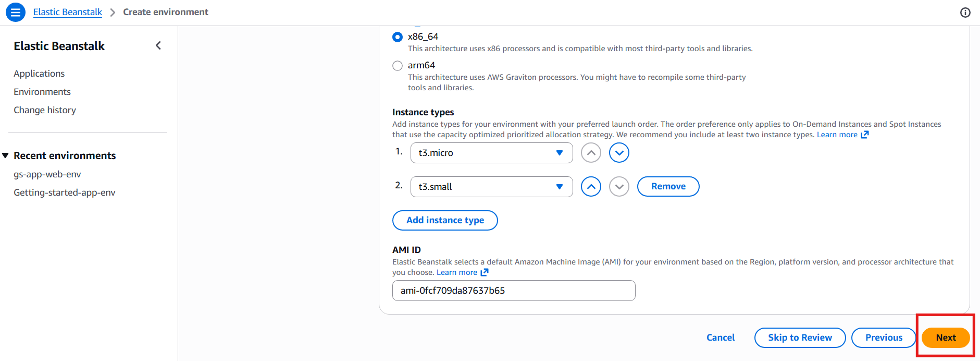Remove the t3.small instance type
980x361 pixels.
tap(668, 186)
